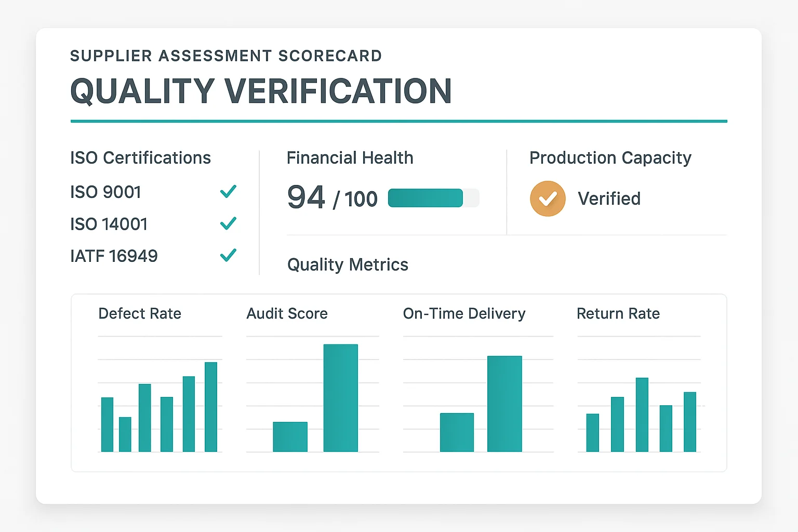Image resolution: width=798 pixels, height=532 pixels.
Task: Expand the Financial Health details
Action: 350,157
